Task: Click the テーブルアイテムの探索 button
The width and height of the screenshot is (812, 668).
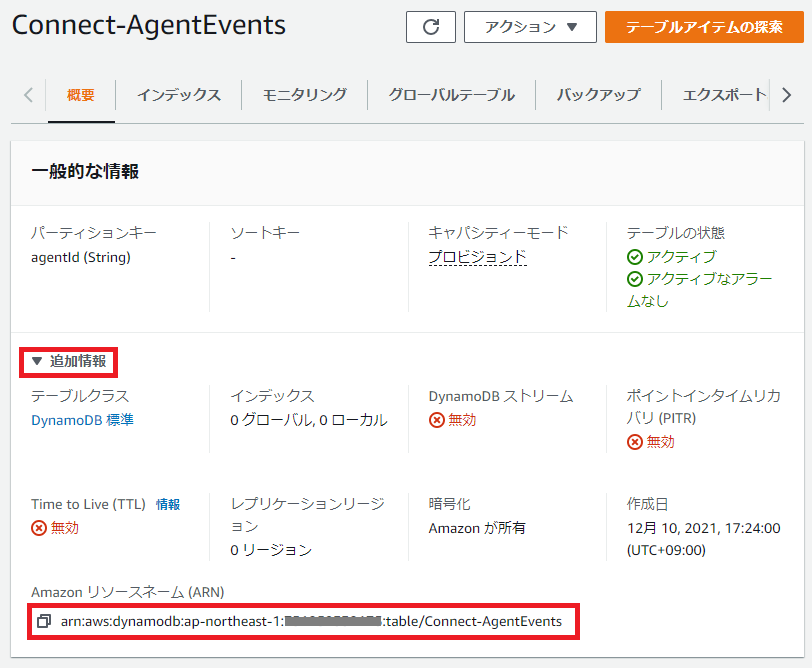Action: 704,27
